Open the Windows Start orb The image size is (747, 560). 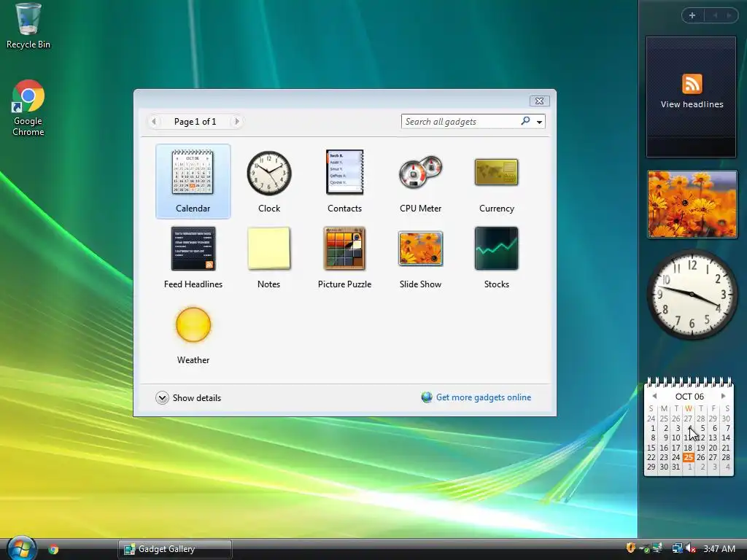(x=22, y=548)
